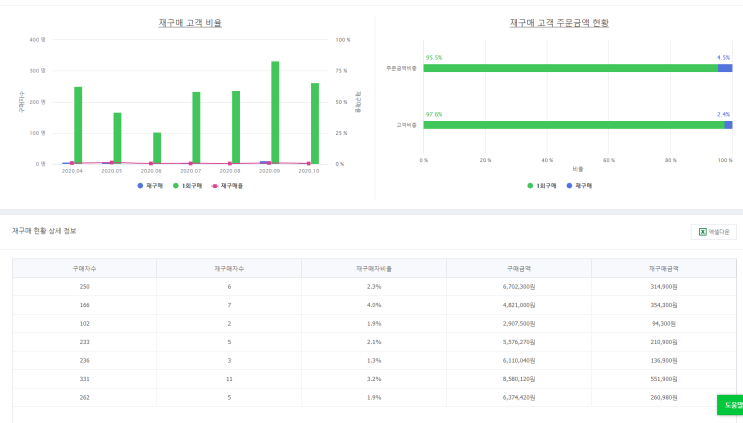Open the green 도움말 help button

(x=730, y=405)
